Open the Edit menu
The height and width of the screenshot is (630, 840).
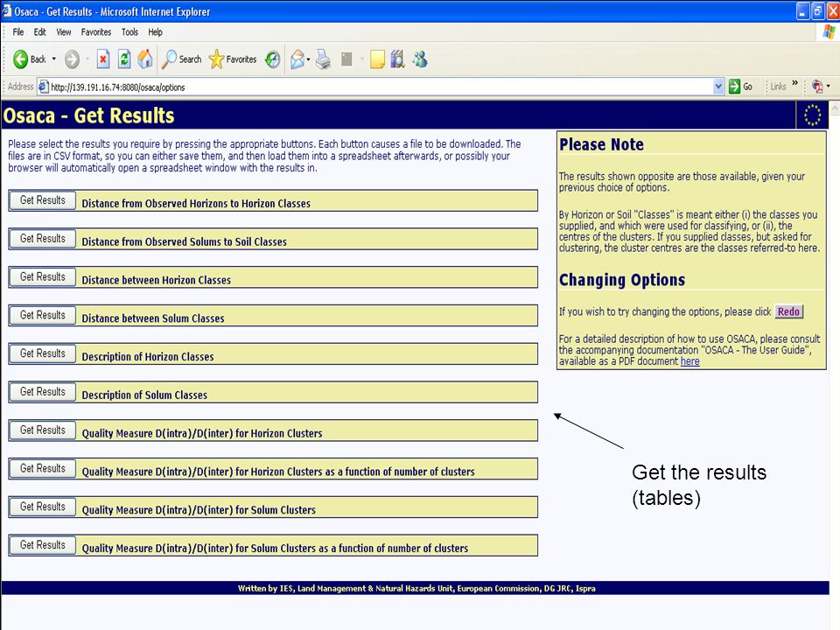(x=39, y=32)
